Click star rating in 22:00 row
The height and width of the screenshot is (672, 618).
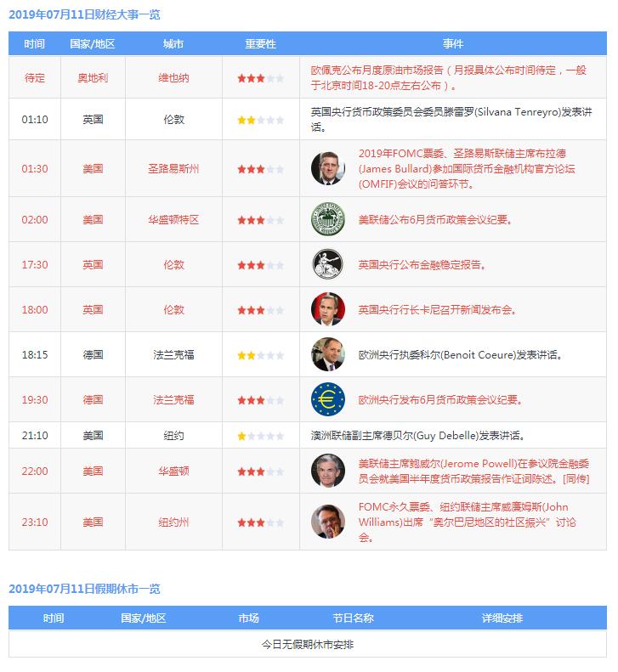(261, 472)
